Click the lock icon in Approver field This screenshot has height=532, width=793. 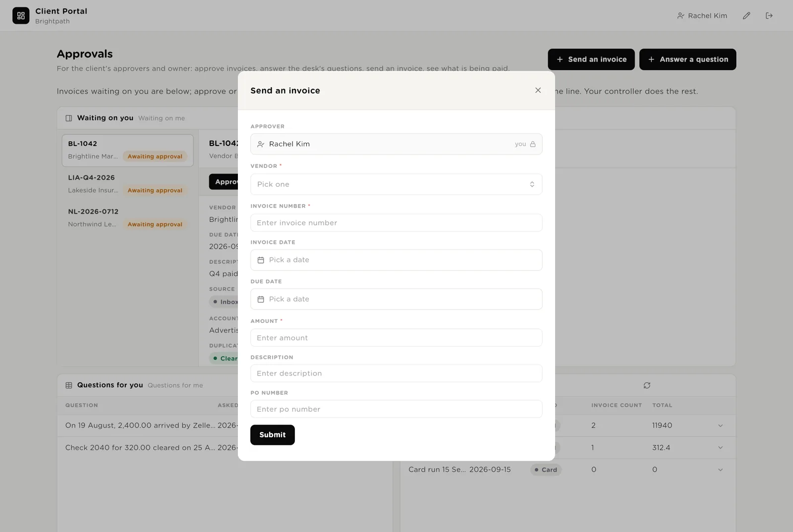(x=533, y=144)
